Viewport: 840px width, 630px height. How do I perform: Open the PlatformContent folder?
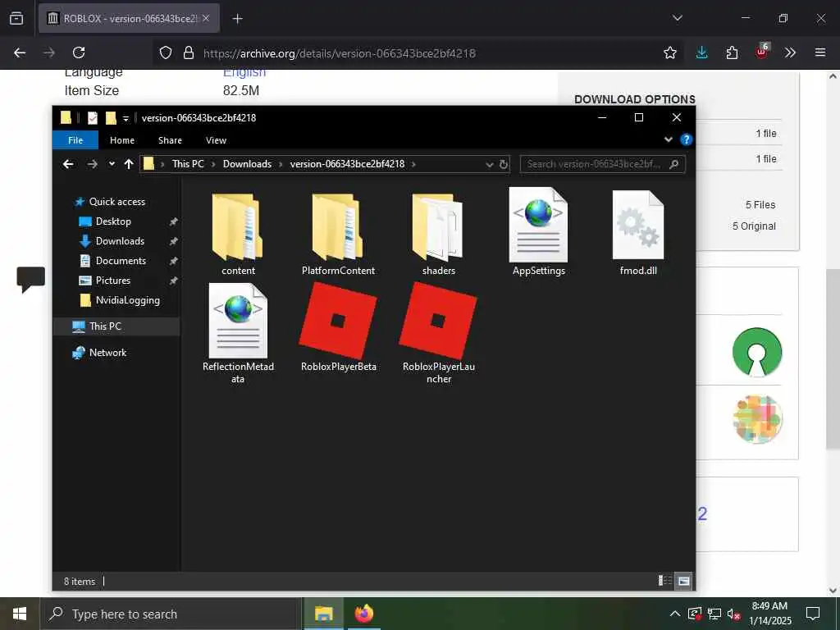[x=338, y=234]
